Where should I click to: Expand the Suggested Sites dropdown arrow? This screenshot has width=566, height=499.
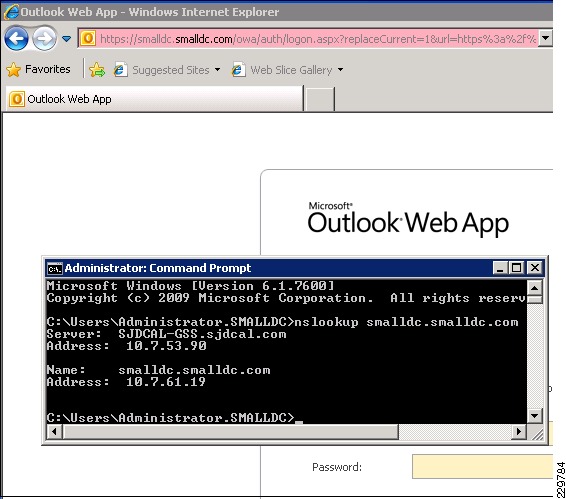coord(217,69)
